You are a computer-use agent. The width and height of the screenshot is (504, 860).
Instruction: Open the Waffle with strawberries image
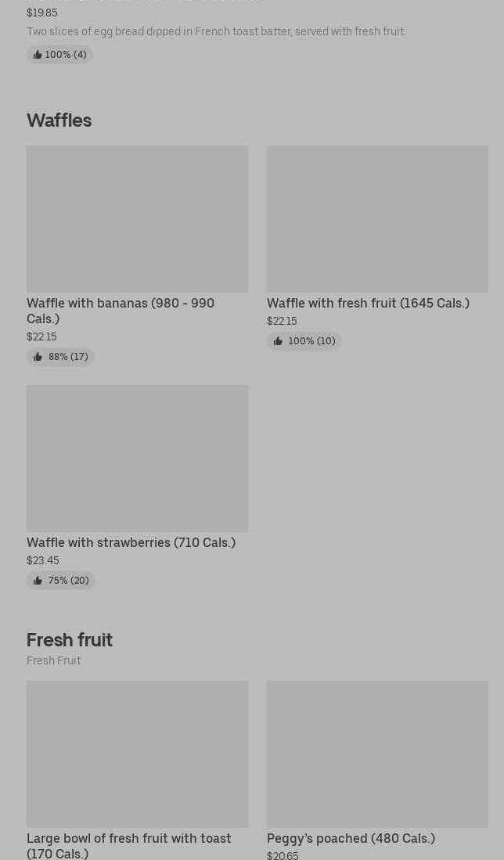coord(137,458)
